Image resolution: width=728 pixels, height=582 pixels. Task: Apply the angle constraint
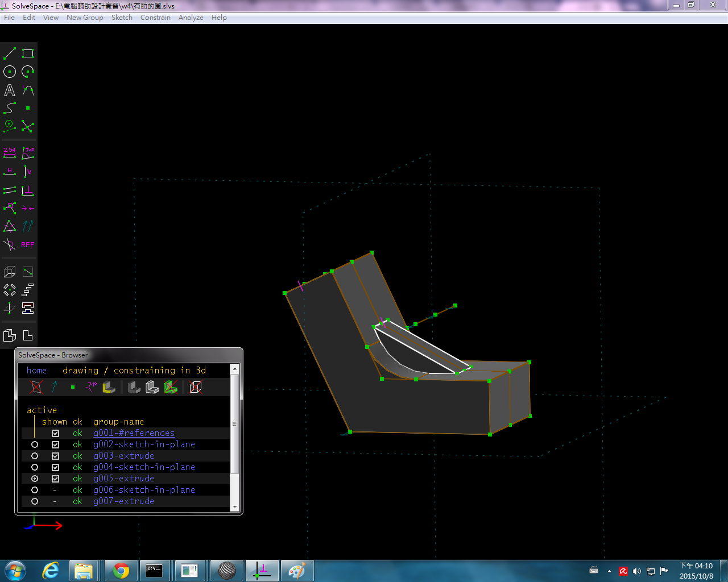click(28, 153)
